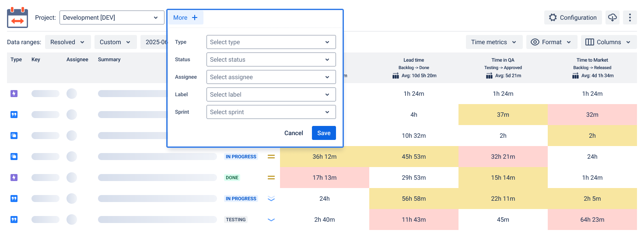Open the Resolved data range dropdown
Viewport: 644px width, 237px height.
(x=68, y=42)
